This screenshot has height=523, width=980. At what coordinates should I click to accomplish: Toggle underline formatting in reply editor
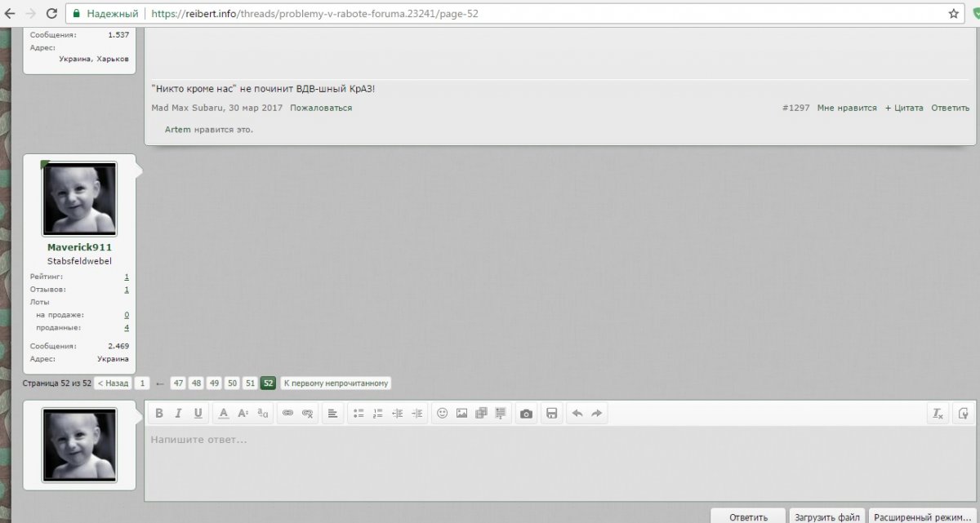pyautogui.click(x=198, y=414)
